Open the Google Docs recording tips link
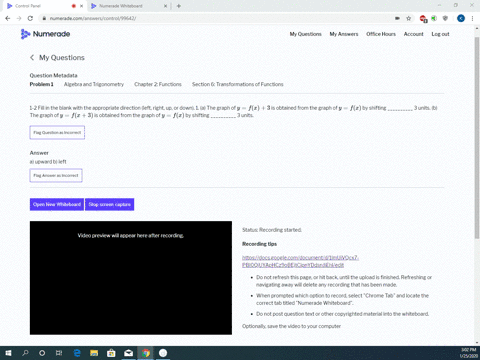Image resolution: width=480 pixels, height=360 pixels. pyautogui.click(x=300, y=261)
